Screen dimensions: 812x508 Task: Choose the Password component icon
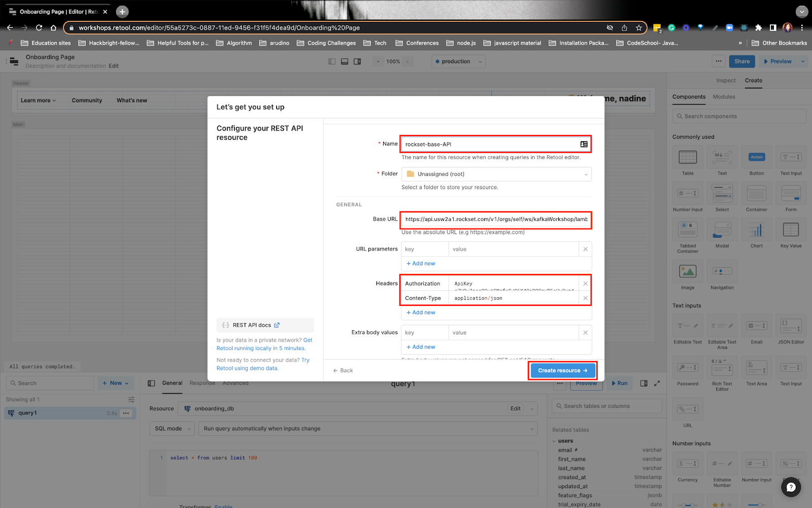coord(688,368)
